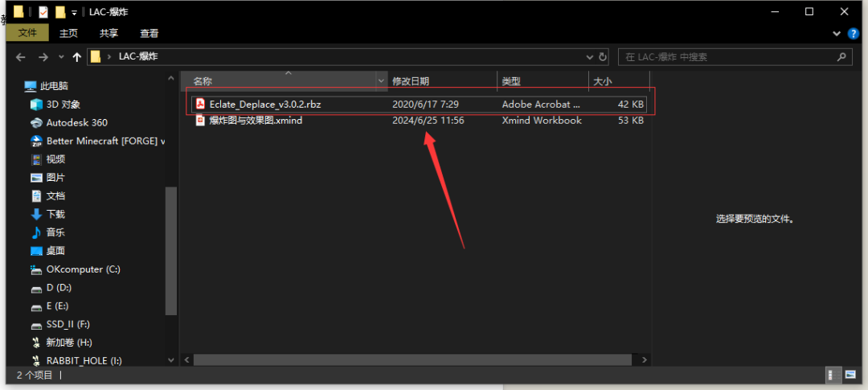
Task: Click navigation pane scroll up arrow
Action: pos(171,79)
